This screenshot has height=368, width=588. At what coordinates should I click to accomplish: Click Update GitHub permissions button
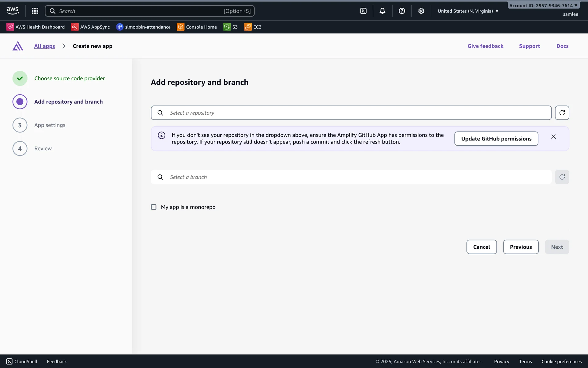coord(496,139)
